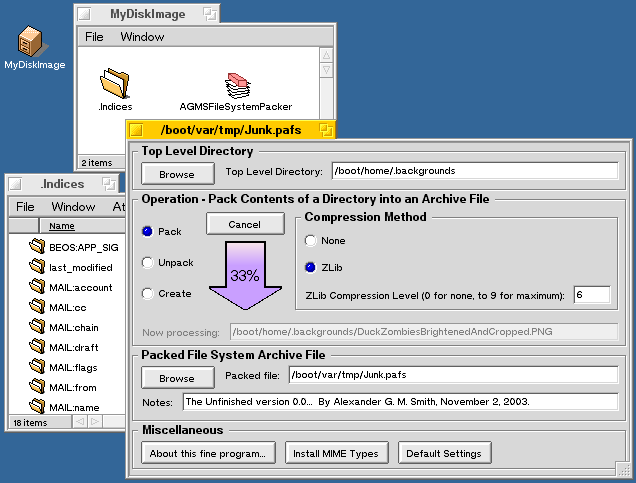Image resolution: width=636 pixels, height=483 pixels.
Task: Click Install MIME Types button
Action: 336,453
